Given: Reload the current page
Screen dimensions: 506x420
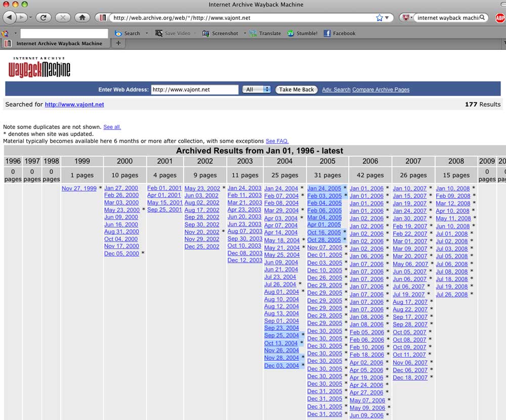Looking at the screenshot, I should point(44,17).
